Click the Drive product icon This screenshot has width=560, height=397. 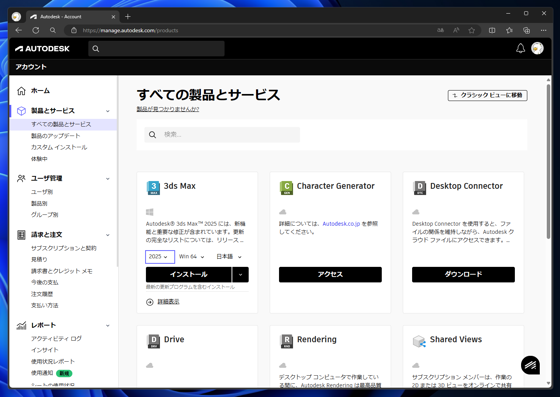point(154,341)
